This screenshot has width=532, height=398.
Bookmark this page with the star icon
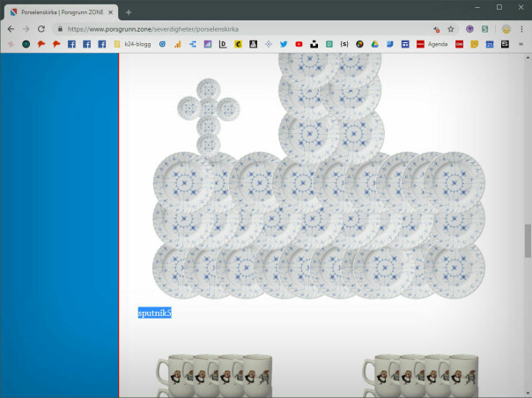click(451, 29)
